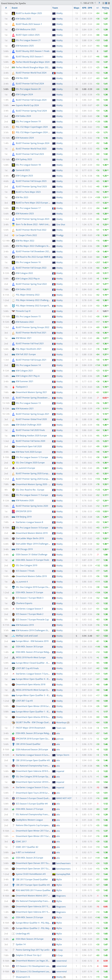The width and height of the screenshot is (112, 980).
Task: Click the BLAST Rivals 2025 Season 1 logo
Action: click(13, 24)
